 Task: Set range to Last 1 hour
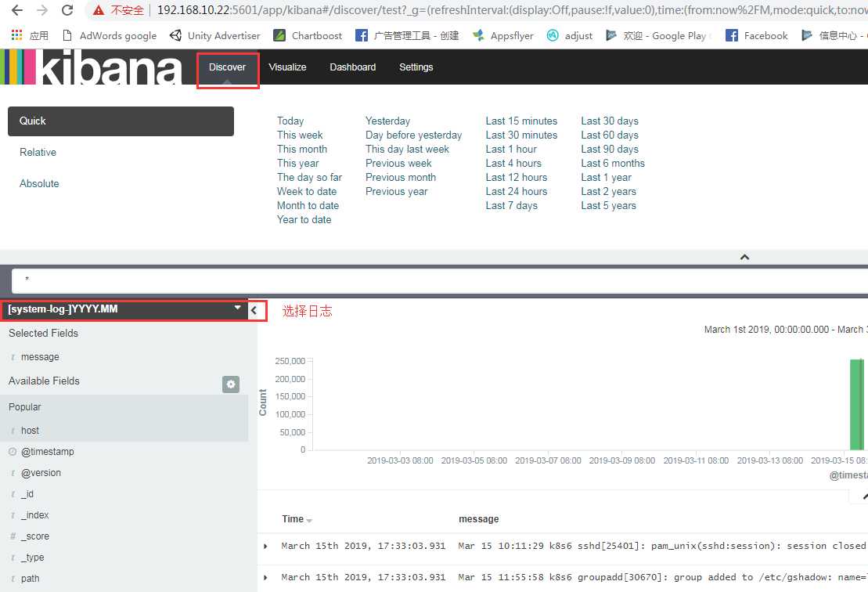pos(511,149)
